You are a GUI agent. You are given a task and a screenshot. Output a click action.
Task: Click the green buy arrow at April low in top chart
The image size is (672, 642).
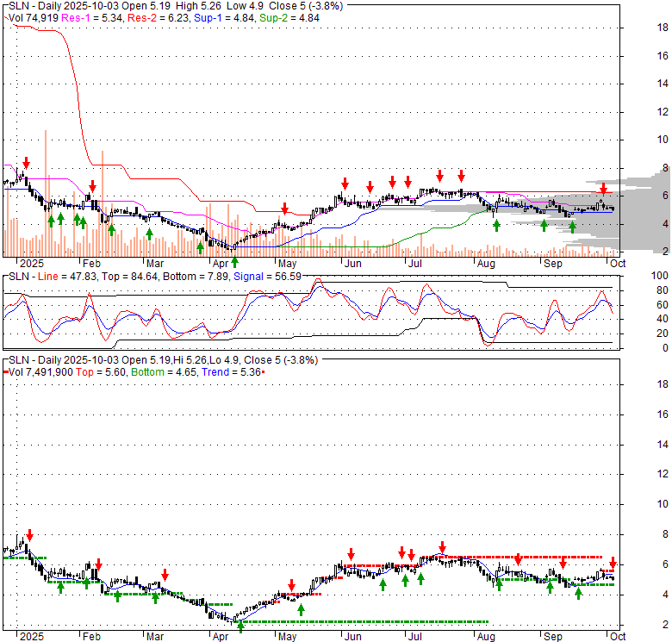point(234,260)
